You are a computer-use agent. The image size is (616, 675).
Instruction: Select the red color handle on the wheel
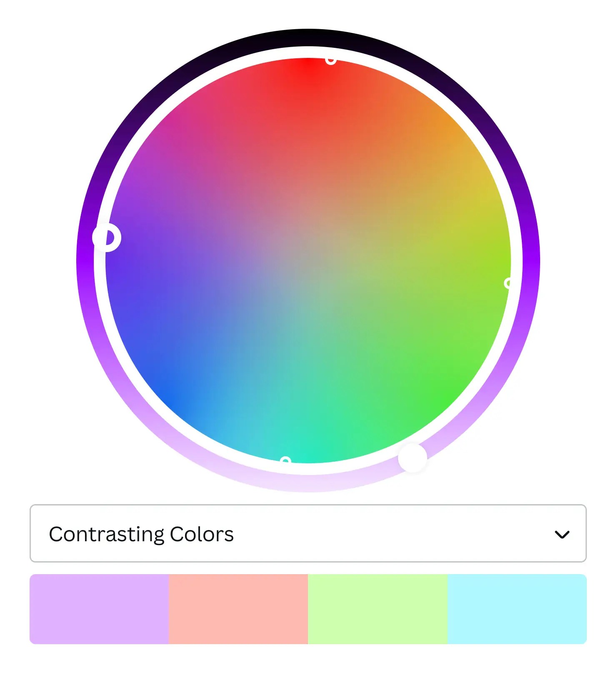tap(331, 62)
